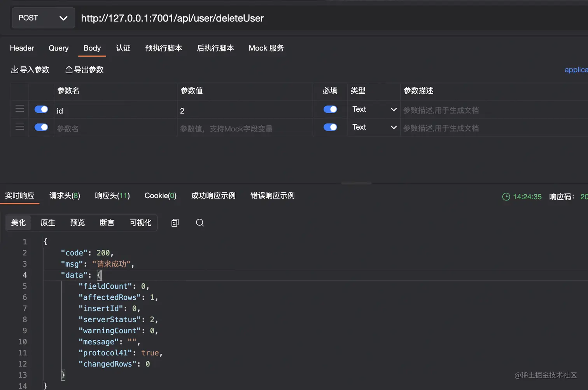The width and height of the screenshot is (588, 390).
Task: Click the "code": 200 line in response
Action: coord(87,253)
